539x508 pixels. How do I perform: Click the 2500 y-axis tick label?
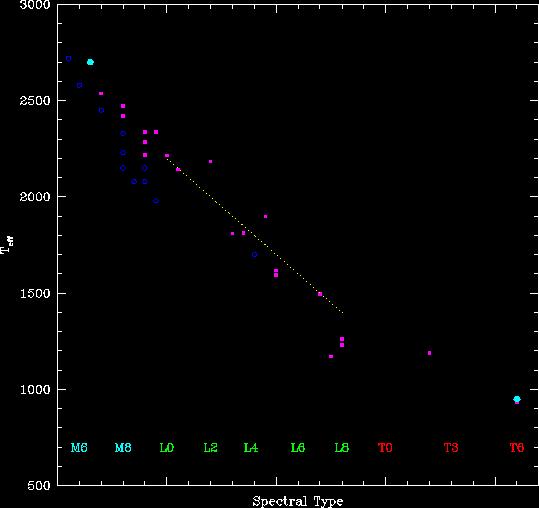(x=35, y=101)
